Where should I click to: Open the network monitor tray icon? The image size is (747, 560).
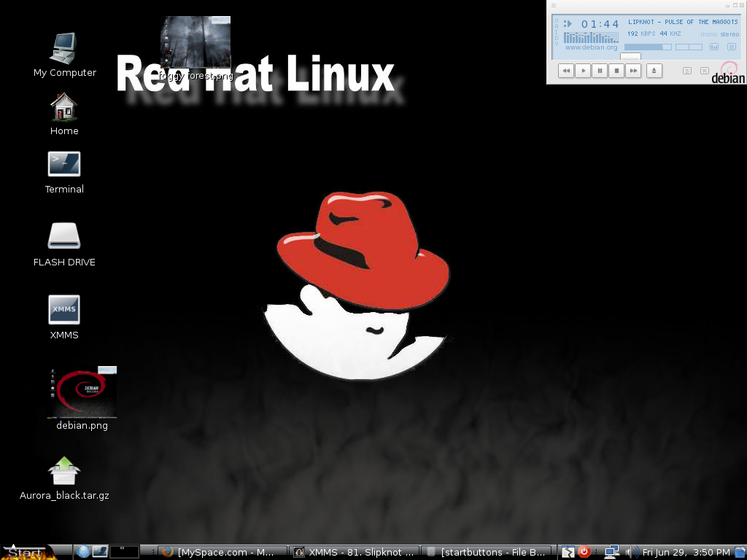[x=612, y=553]
